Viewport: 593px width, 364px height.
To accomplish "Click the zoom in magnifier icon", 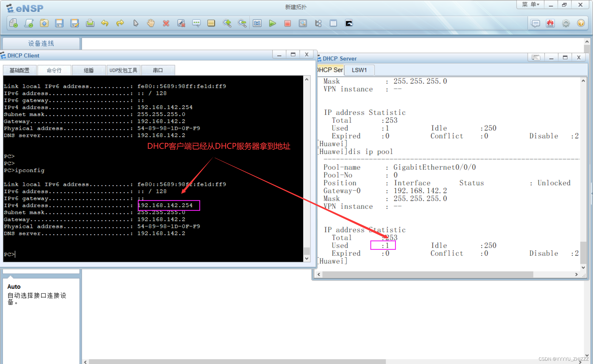I will [227, 23].
